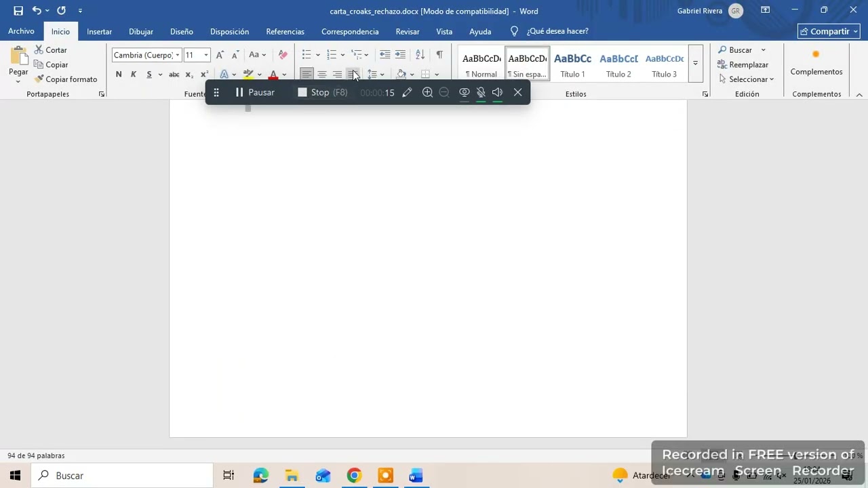Open the recorder's draw pencil tool

point(407,92)
